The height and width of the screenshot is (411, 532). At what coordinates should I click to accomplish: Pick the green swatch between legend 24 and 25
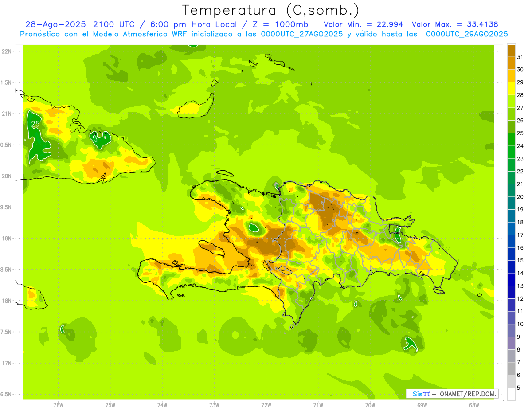pyautogui.click(x=511, y=139)
